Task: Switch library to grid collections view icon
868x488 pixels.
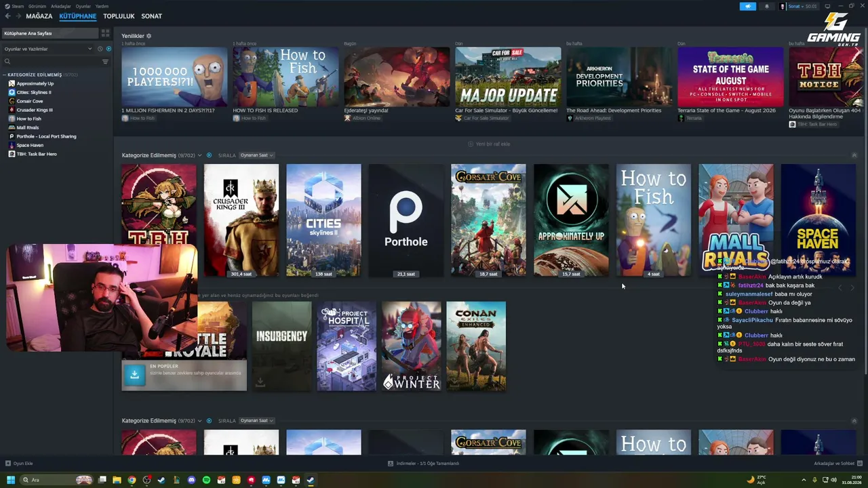Action: pyautogui.click(x=105, y=33)
